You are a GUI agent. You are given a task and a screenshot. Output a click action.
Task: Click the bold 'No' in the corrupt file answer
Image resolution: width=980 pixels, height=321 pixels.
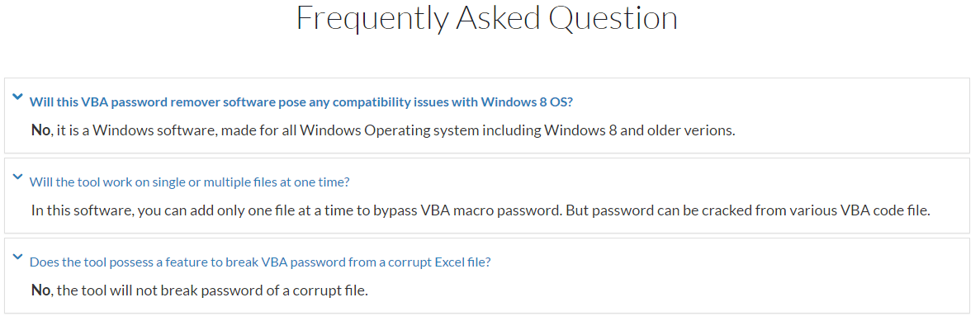(40, 290)
